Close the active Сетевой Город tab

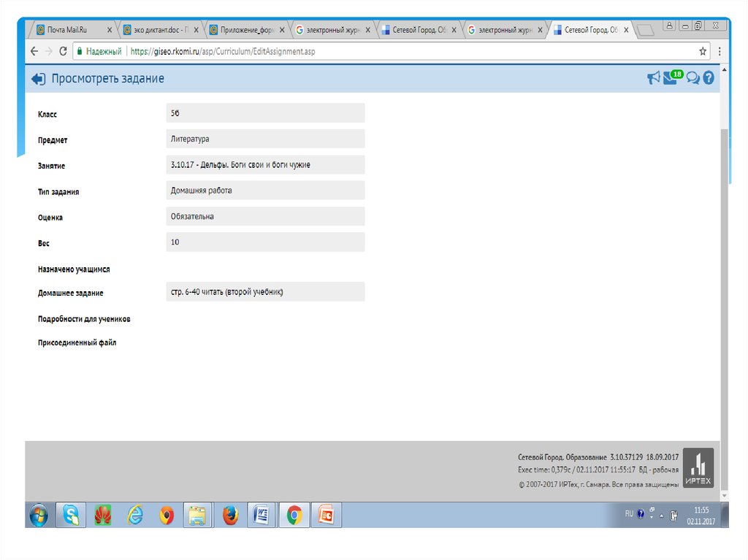[626, 30]
